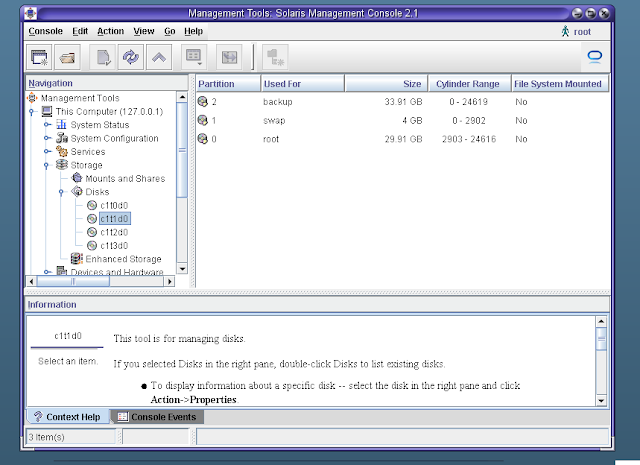Click the Open Toolbox folder icon
Viewport: 640px width, 465px height.
click(x=67, y=57)
